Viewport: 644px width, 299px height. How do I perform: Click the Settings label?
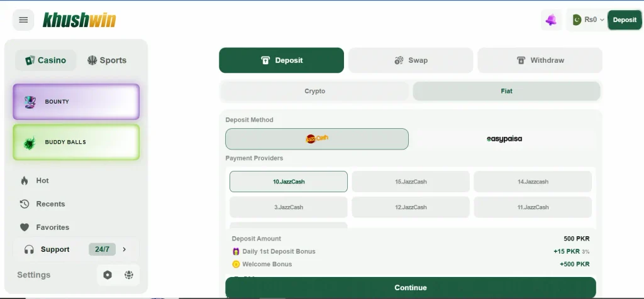(x=34, y=275)
